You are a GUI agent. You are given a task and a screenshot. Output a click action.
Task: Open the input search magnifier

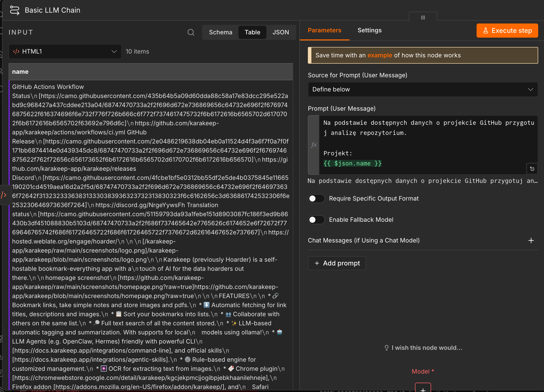[x=191, y=32]
